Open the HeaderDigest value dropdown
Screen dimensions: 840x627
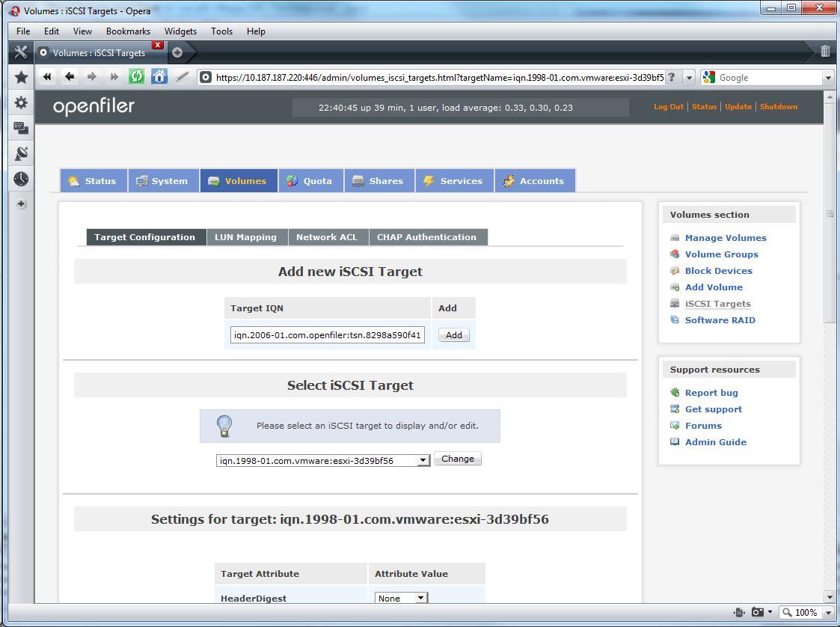point(420,598)
